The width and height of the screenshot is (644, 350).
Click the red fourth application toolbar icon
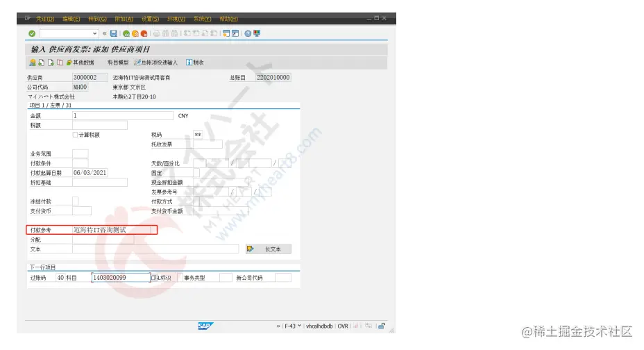click(x=60, y=62)
